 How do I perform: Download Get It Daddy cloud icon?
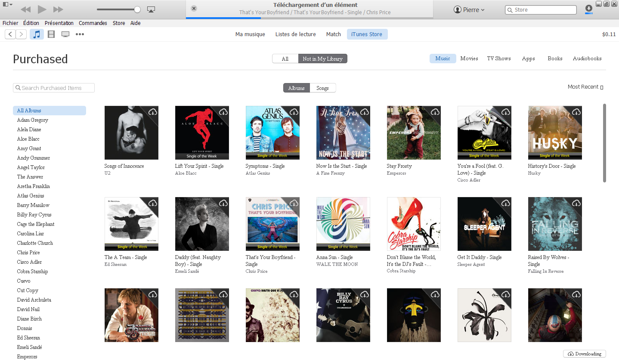coord(506,203)
